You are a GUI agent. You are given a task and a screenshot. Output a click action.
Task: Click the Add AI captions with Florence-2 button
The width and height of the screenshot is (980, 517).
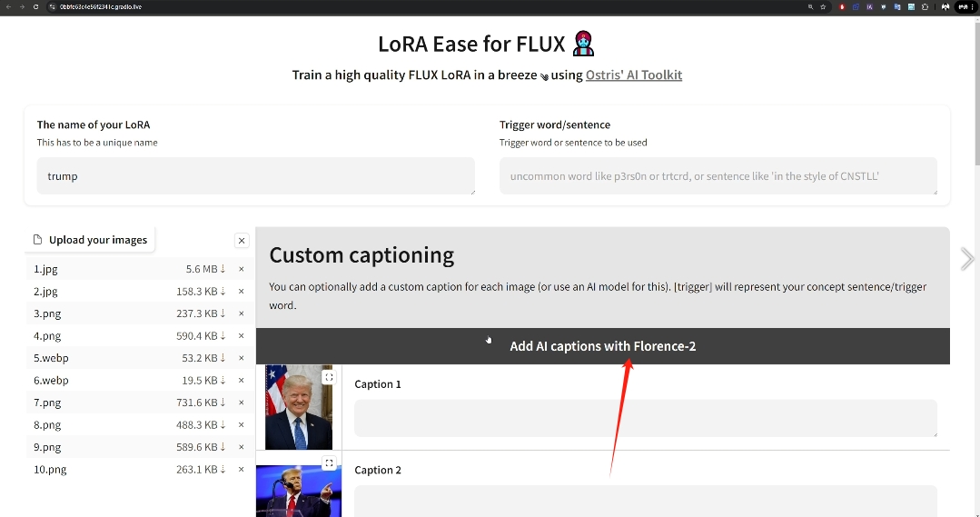tap(602, 346)
